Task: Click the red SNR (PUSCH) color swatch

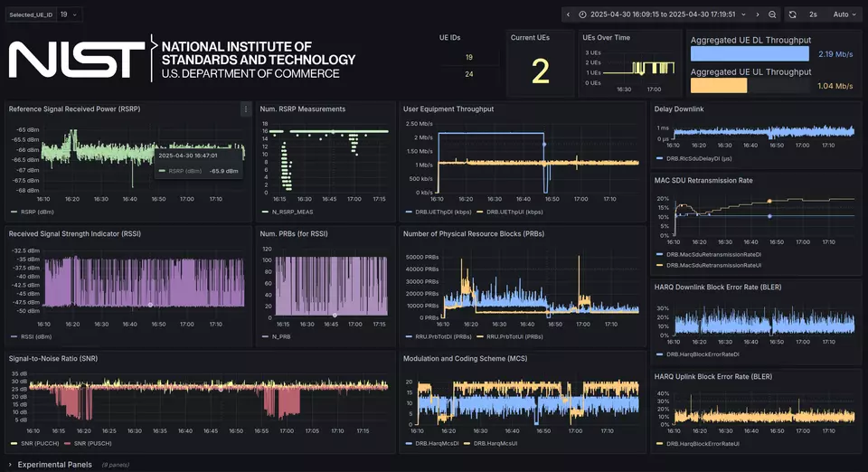Action: 68,443
